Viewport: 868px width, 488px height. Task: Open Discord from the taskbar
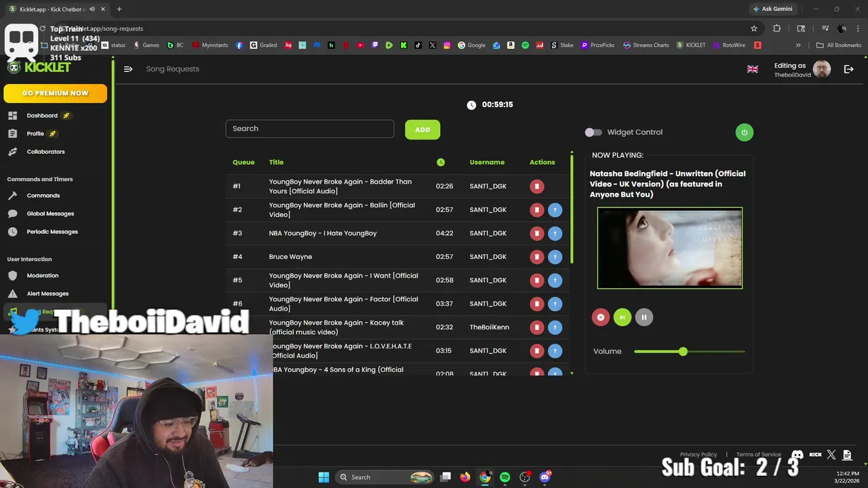pyautogui.click(x=545, y=477)
